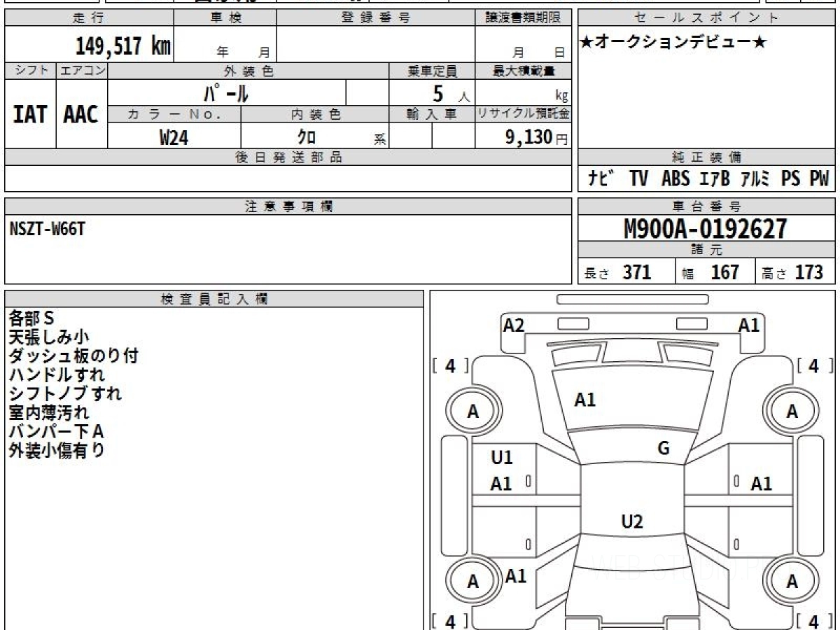Screen dimensions: 840x630
Task: Select the バンパー下A inspector note
Action: [56, 431]
